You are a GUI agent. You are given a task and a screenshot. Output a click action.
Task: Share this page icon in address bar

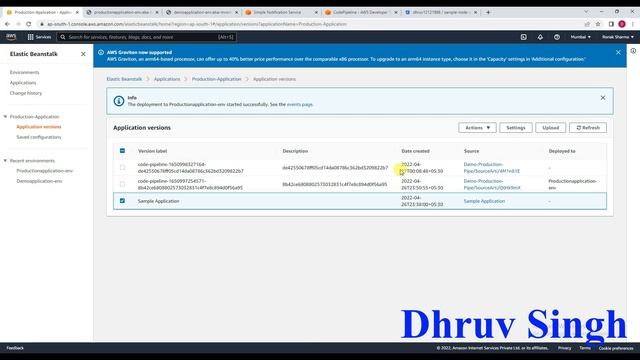(x=587, y=24)
